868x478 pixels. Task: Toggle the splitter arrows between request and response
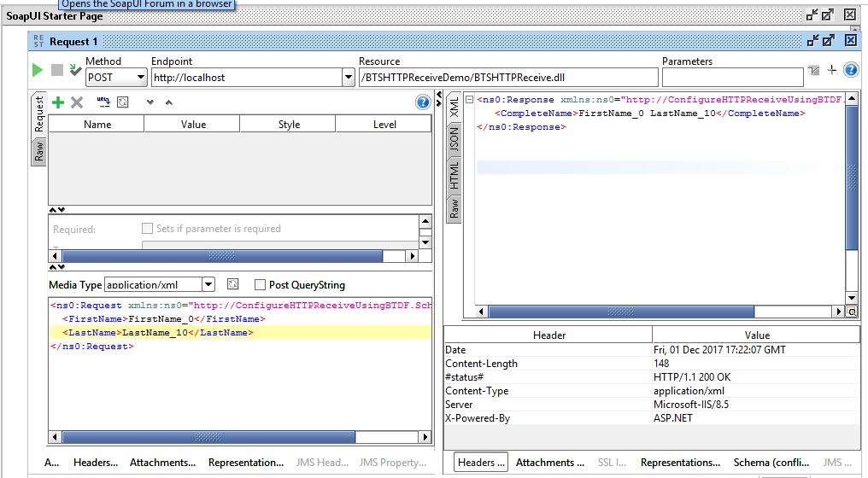click(439, 98)
